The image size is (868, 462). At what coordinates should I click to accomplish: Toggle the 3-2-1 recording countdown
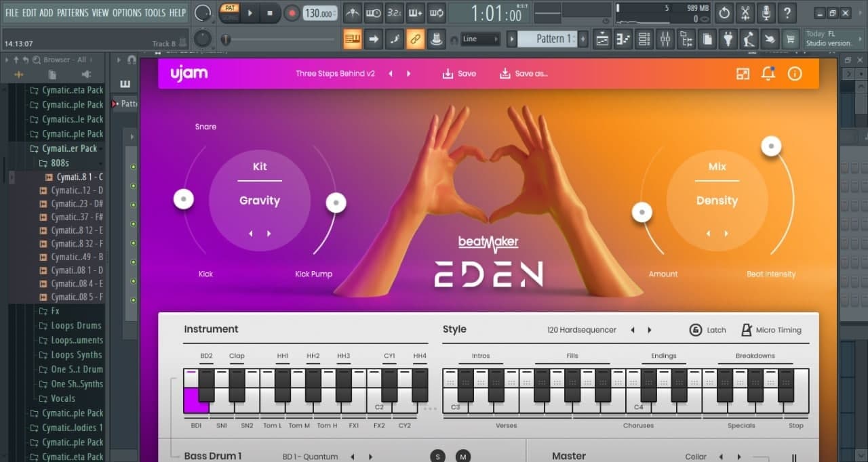pos(395,12)
